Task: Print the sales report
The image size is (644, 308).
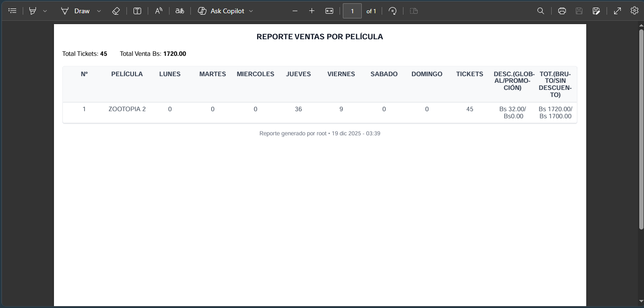Action: point(562,10)
